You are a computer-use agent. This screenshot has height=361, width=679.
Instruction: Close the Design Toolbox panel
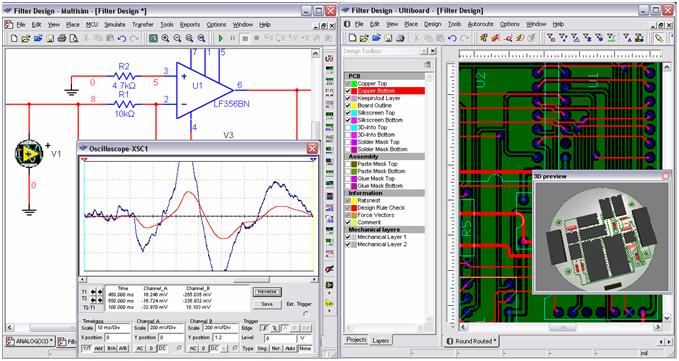(432, 51)
